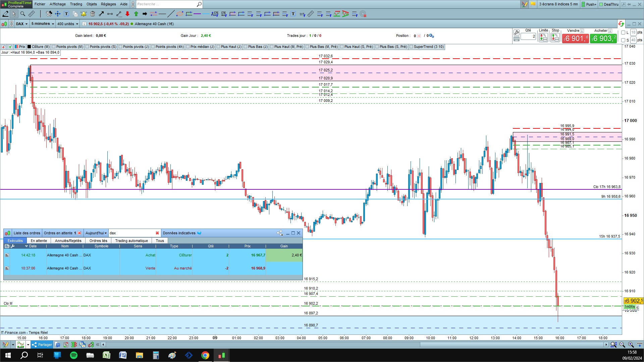Screen dimensions: 644x362
Task: Expand the 400 unités dropdown
Action: [x=67, y=24]
